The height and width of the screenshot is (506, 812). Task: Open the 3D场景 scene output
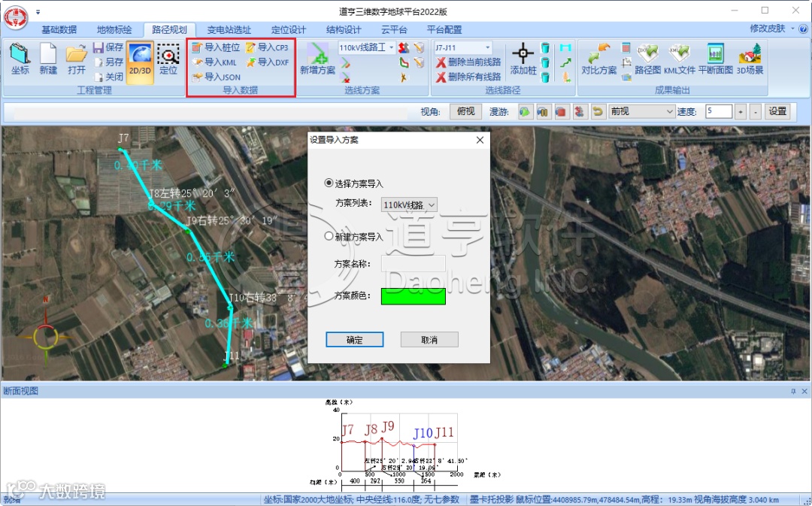(750, 59)
